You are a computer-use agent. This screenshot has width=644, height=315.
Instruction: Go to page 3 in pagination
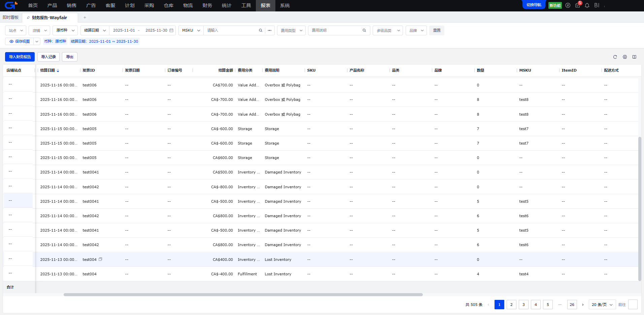pos(523,305)
